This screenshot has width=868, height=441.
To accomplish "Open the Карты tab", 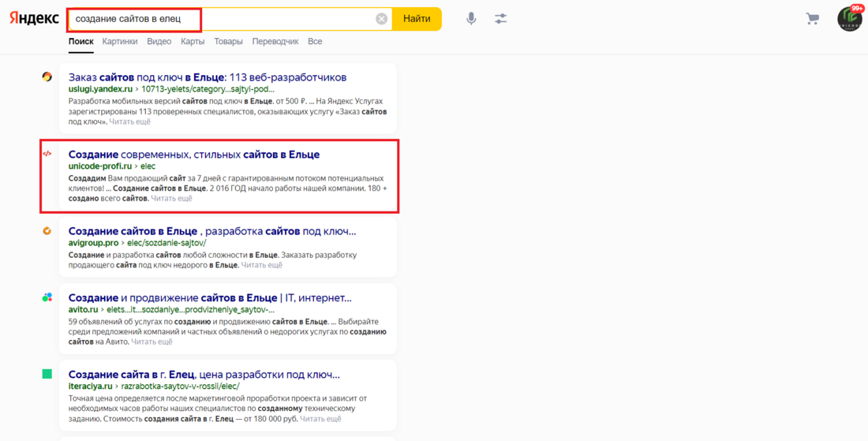I will (x=193, y=42).
